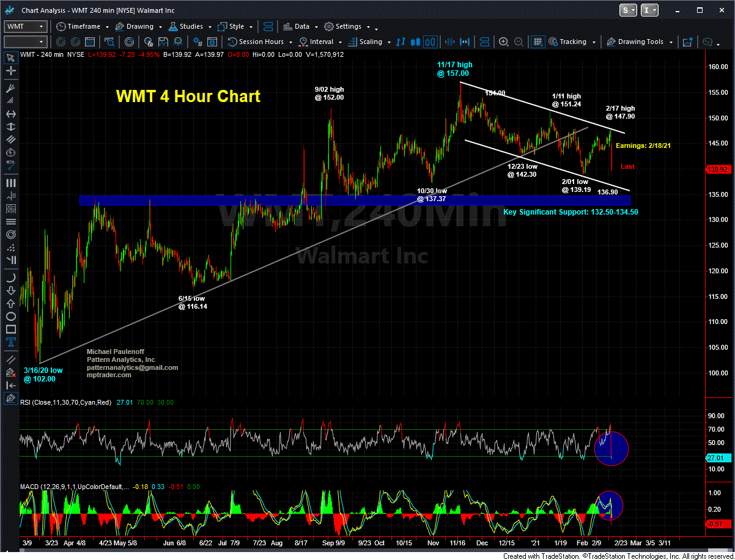
Task: Click the zoom out magnifier icon
Action: 519,42
